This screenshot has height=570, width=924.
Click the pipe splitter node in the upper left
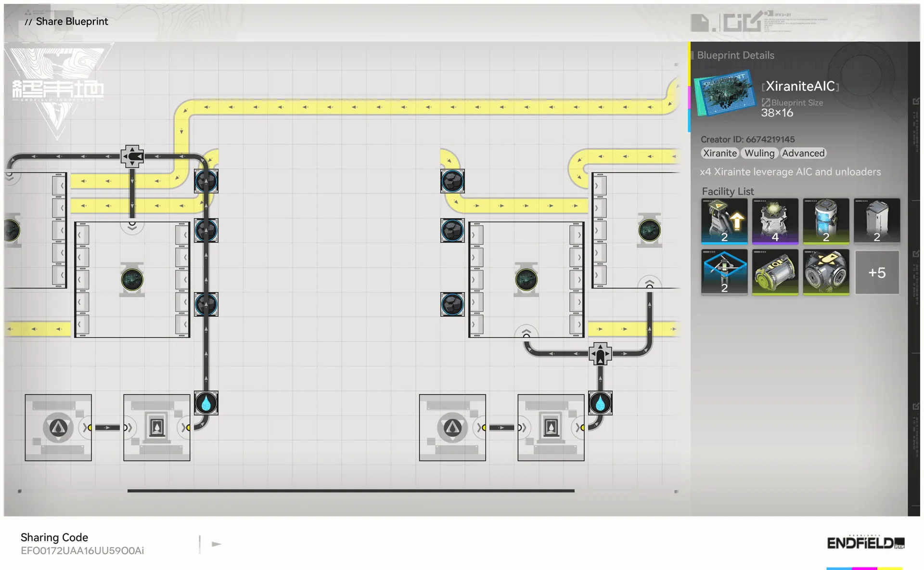coord(132,156)
